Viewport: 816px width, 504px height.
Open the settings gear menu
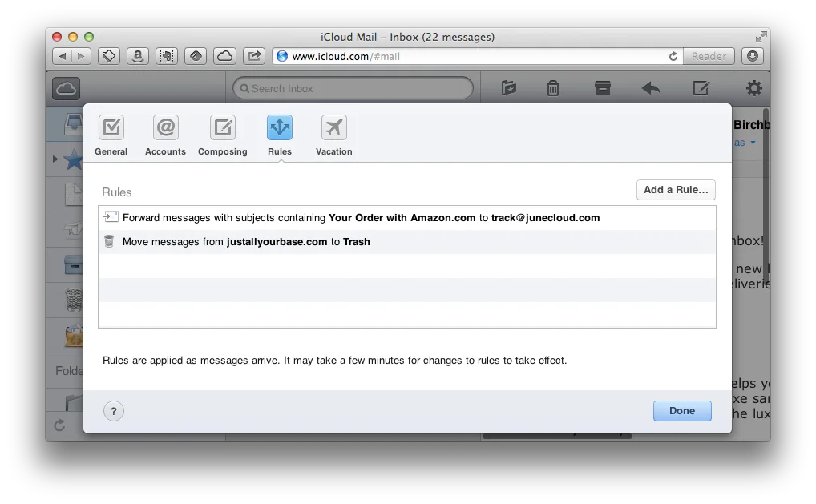click(x=753, y=88)
